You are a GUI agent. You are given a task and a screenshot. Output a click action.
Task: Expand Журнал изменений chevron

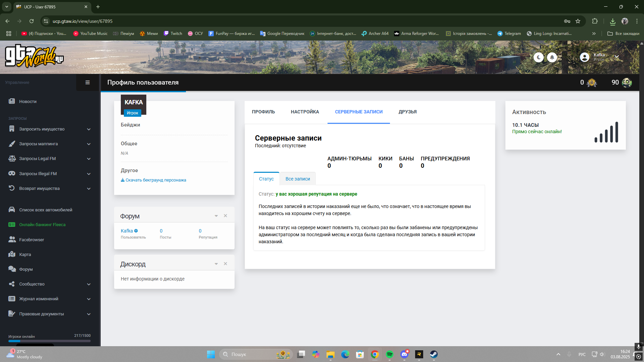click(x=89, y=299)
